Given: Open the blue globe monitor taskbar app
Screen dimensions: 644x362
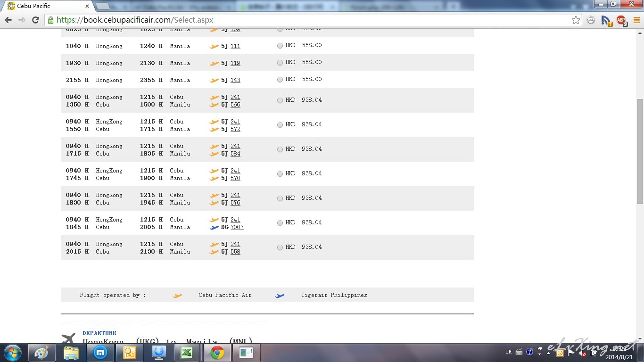Looking at the screenshot, I should (x=158, y=353).
